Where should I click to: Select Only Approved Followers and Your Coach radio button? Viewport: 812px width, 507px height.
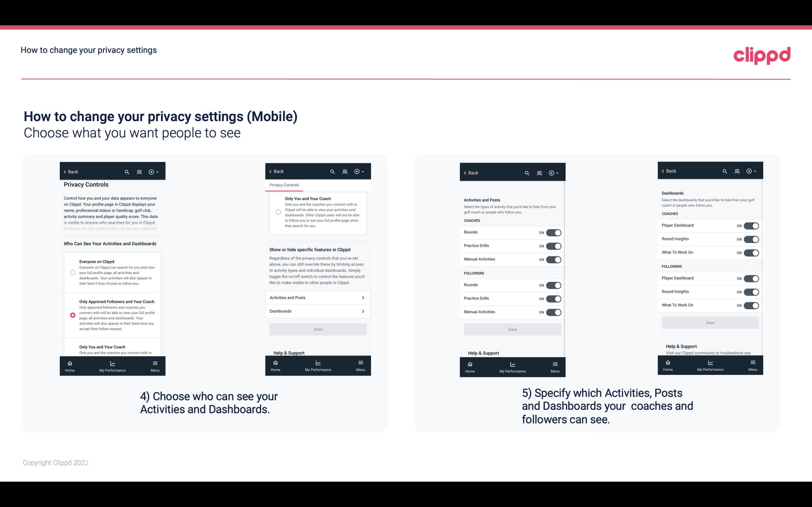coord(72,315)
